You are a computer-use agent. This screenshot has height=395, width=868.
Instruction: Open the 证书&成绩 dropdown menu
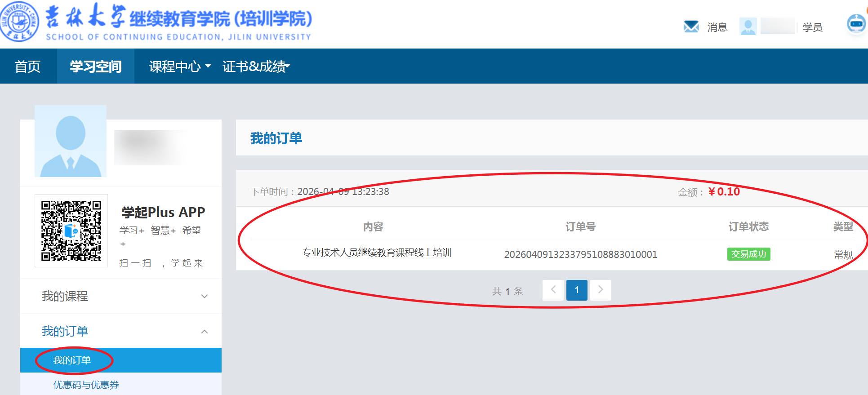pos(256,67)
